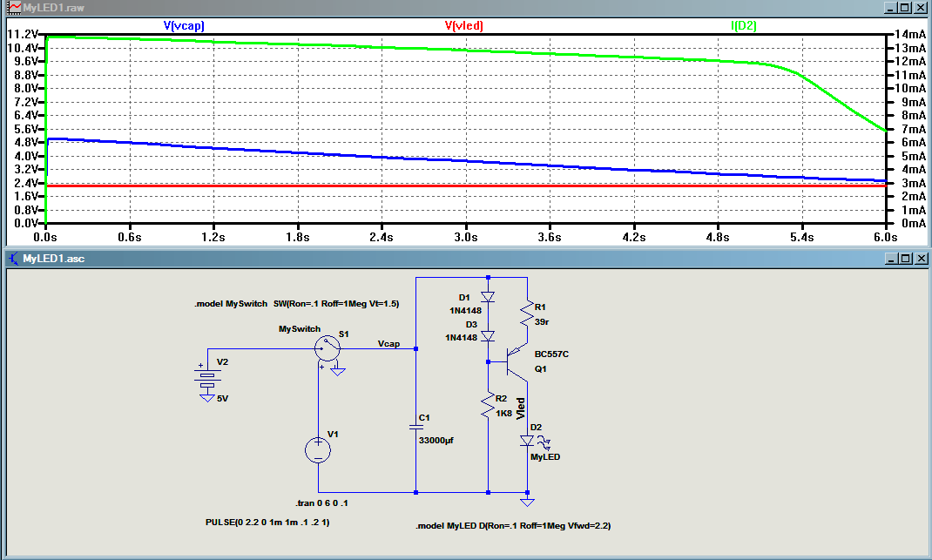The width and height of the screenshot is (932, 560).
Task: Click the R1 resistor symbol
Action: click(527, 314)
